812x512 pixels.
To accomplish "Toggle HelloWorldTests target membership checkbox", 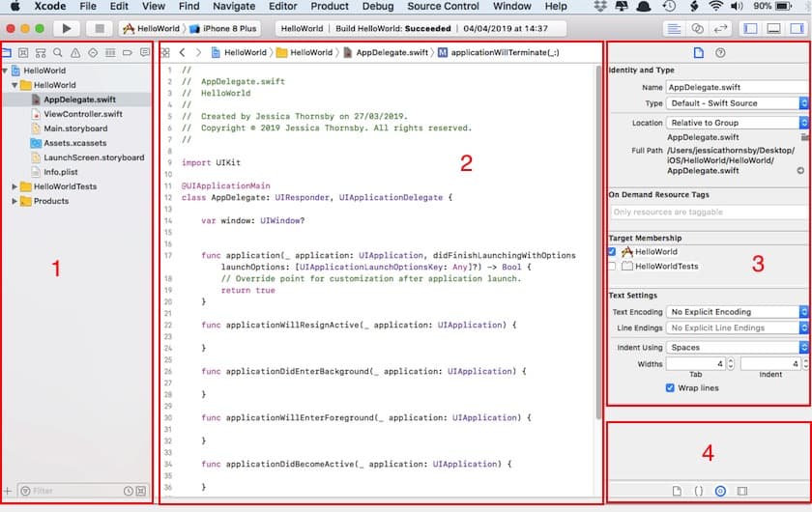I will [612, 266].
